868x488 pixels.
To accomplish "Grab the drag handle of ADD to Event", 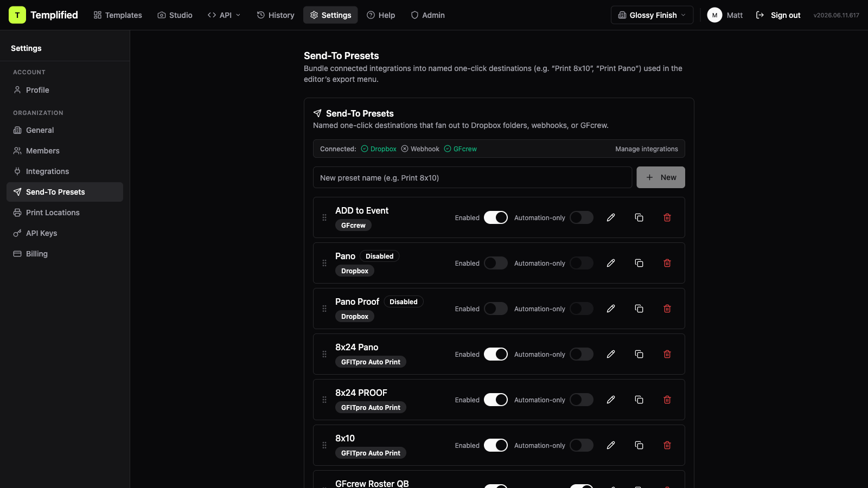I will 324,217.
